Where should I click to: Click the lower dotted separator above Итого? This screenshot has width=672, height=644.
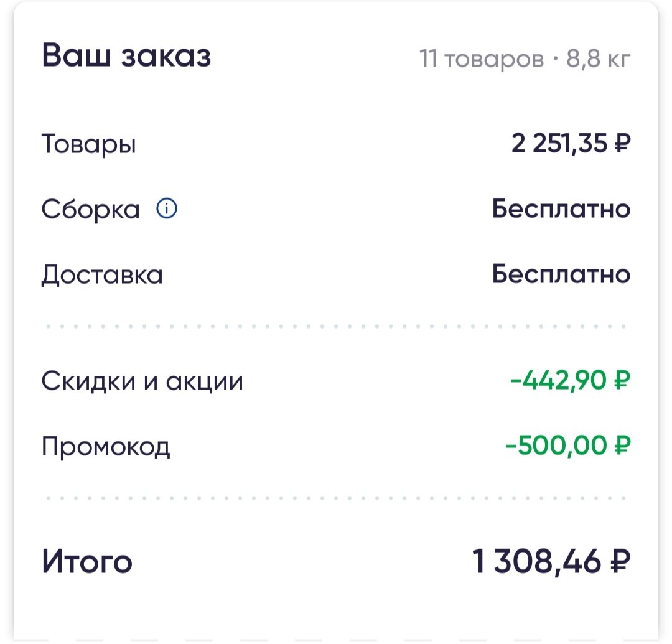pos(336,497)
